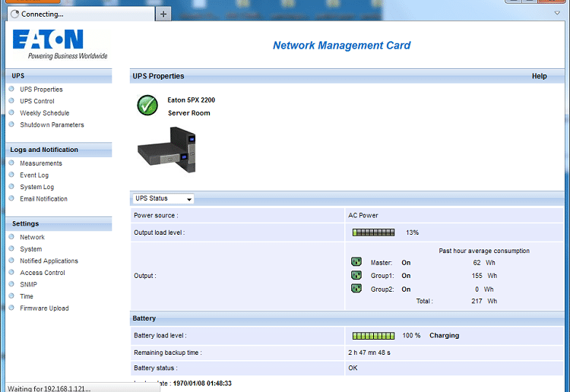Open Time settings

tap(26, 296)
